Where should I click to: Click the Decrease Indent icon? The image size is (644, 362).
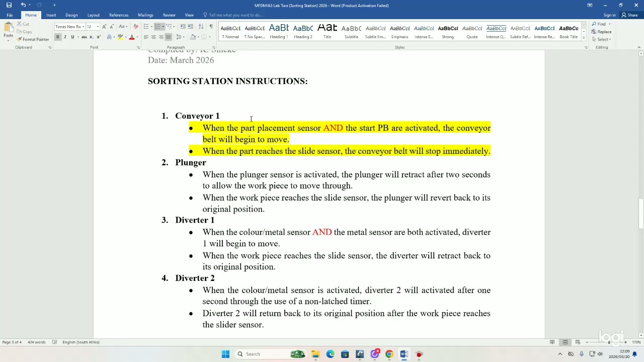tap(183, 27)
